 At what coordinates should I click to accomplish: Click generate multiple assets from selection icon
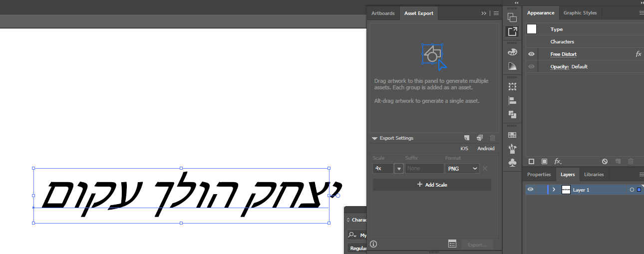coord(480,138)
